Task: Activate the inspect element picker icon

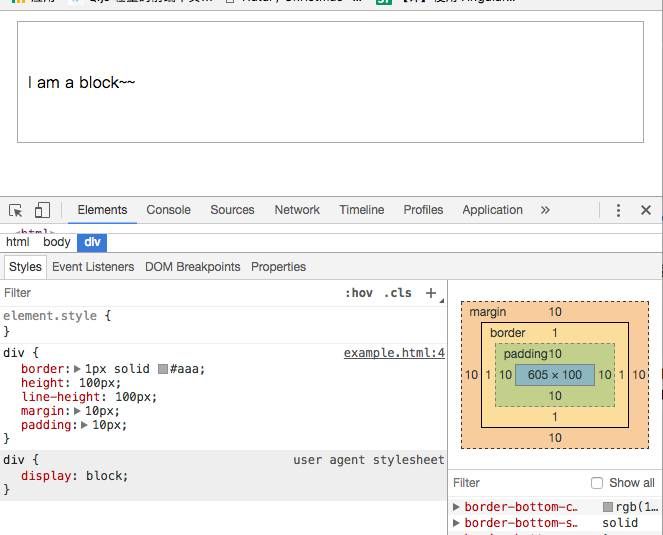Action: 16,210
